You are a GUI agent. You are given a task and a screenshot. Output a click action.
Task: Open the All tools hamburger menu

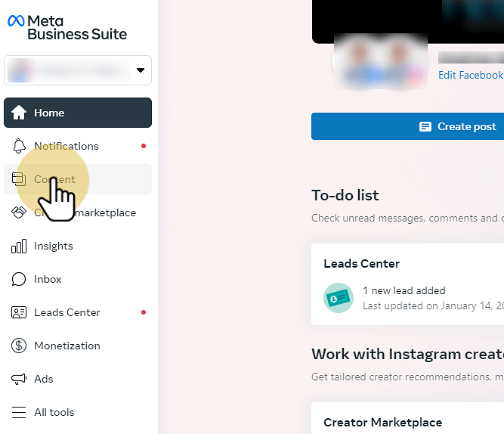[x=19, y=412]
